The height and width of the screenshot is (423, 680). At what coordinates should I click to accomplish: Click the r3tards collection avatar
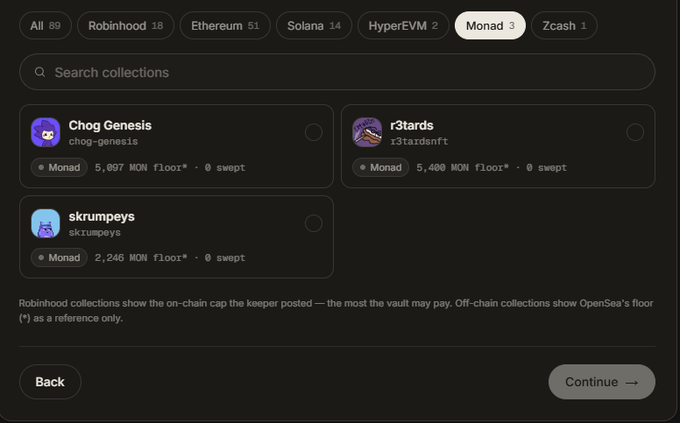(367, 132)
